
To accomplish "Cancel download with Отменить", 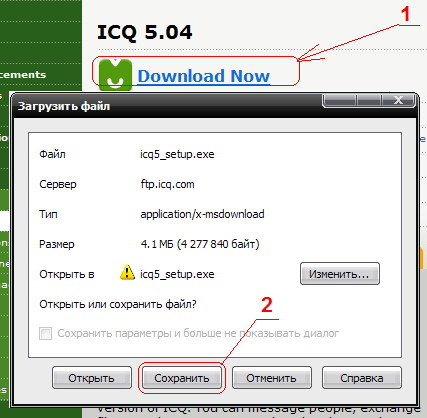I will point(272,378).
